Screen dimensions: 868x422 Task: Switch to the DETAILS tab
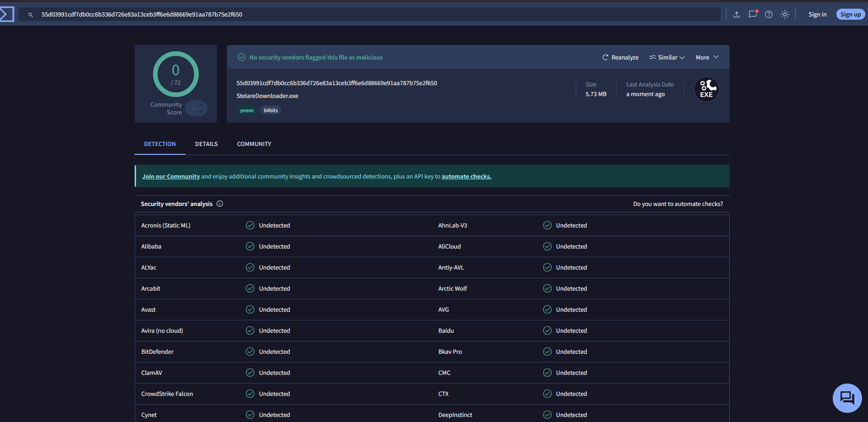207,144
